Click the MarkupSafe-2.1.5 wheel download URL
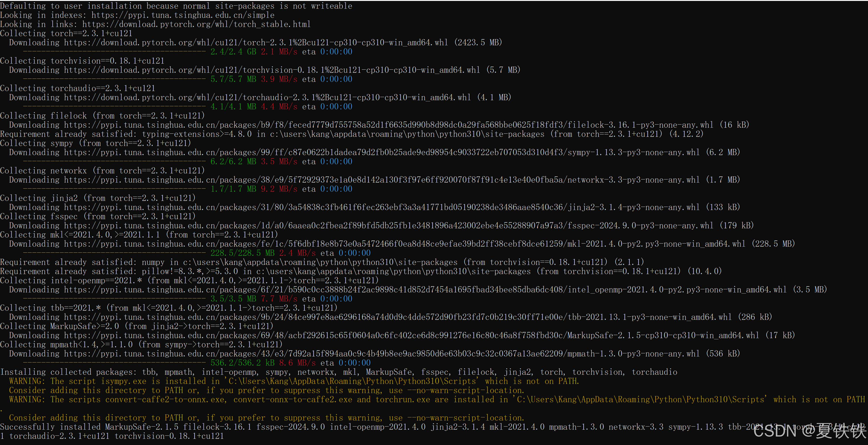The image size is (868, 445). 411,335
